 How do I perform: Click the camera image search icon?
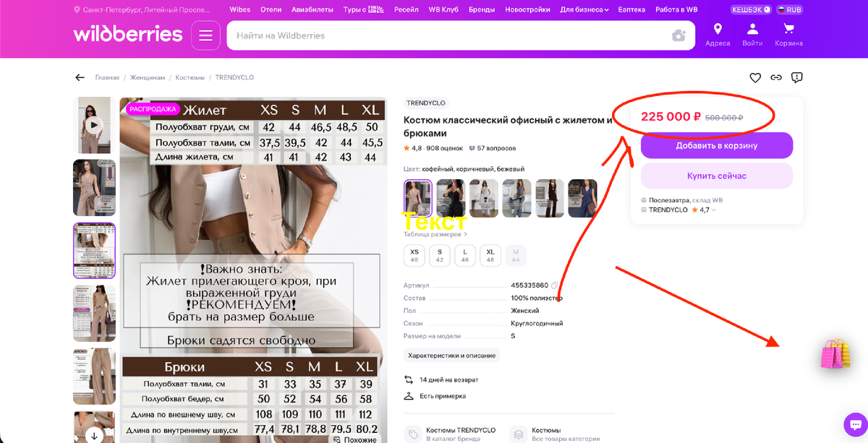678,35
